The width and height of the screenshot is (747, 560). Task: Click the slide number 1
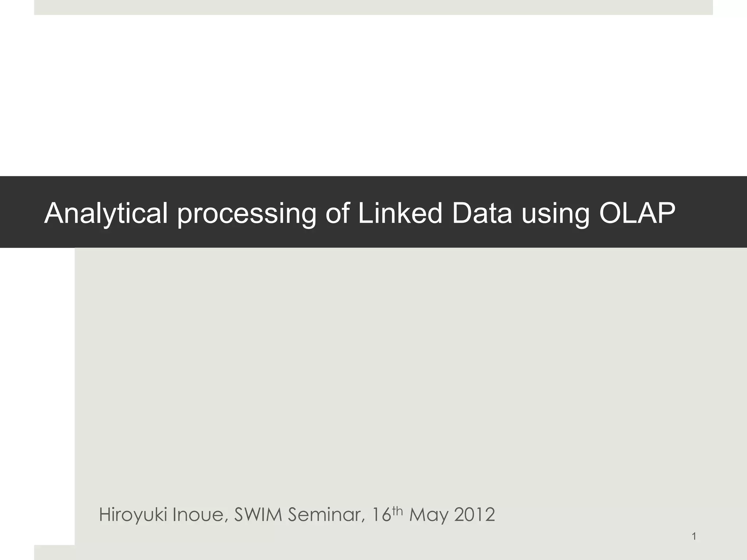click(x=694, y=536)
